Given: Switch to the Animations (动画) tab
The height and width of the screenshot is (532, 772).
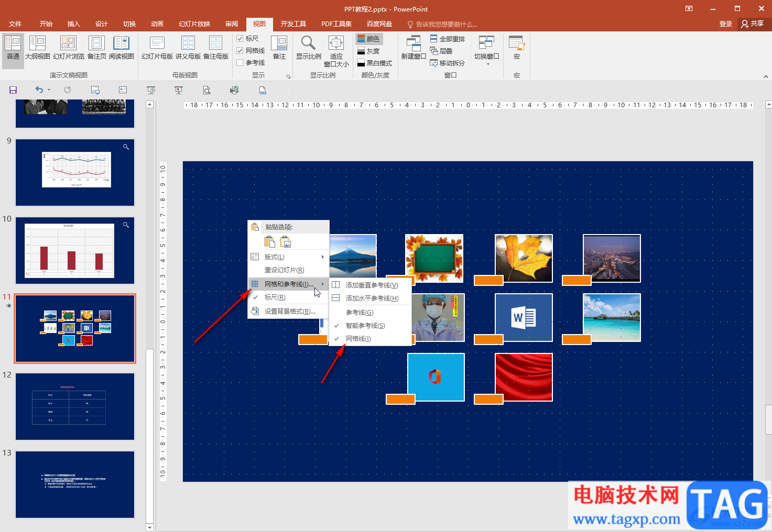Looking at the screenshot, I should (x=157, y=24).
